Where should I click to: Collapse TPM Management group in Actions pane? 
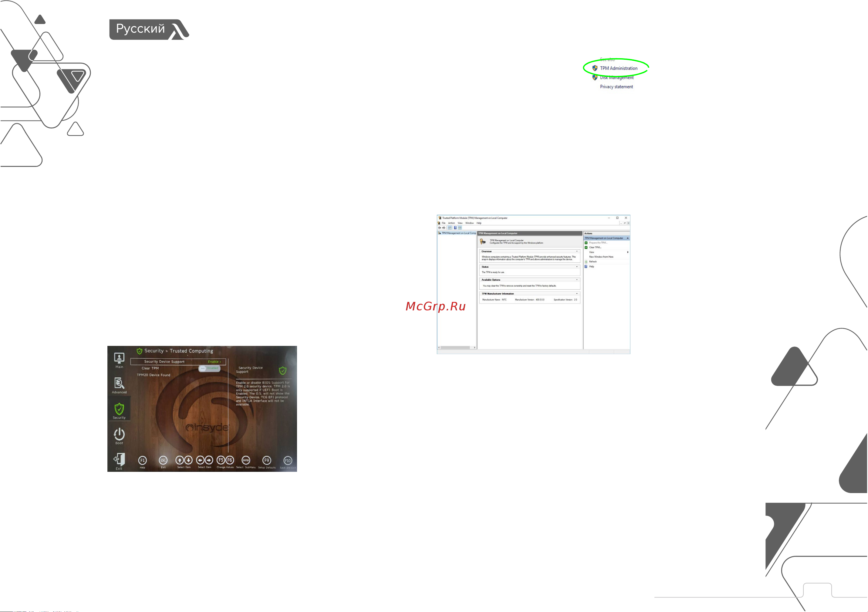(x=627, y=238)
